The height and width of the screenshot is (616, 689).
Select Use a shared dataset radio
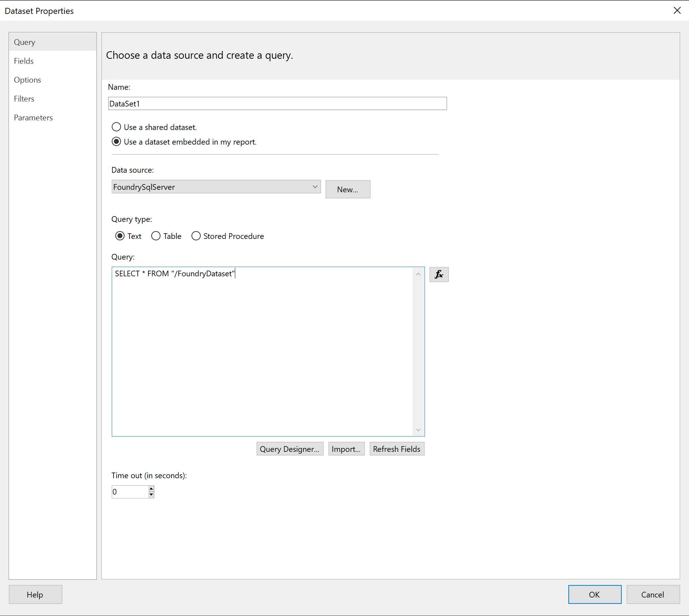point(115,127)
